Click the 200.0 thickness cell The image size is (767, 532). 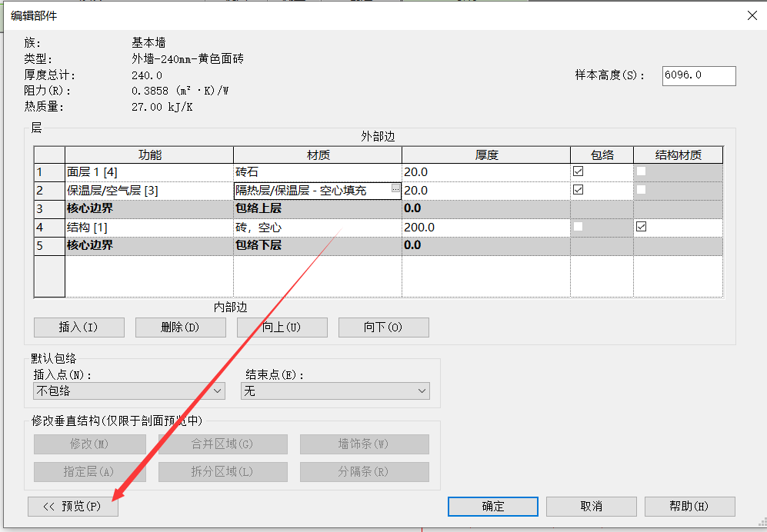(x=485, y=228)
